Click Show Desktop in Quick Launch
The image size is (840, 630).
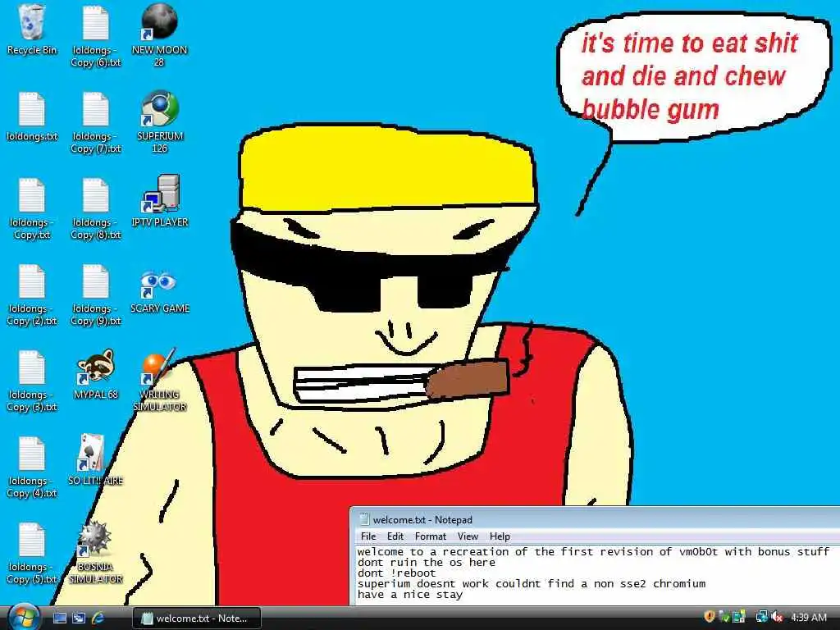click(x=60, y=619)
